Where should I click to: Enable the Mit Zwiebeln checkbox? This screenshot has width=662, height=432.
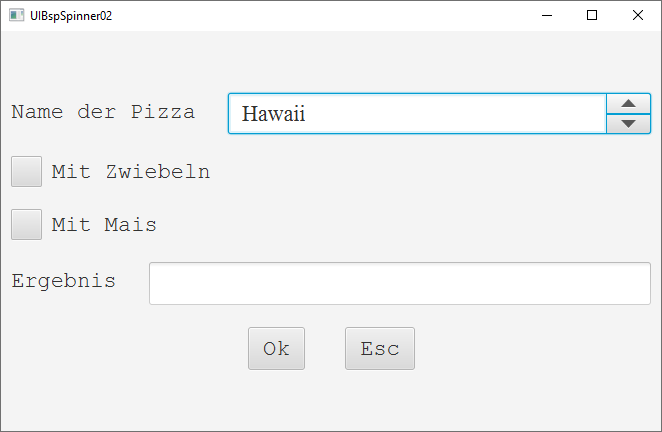click(x=27, y=171)
